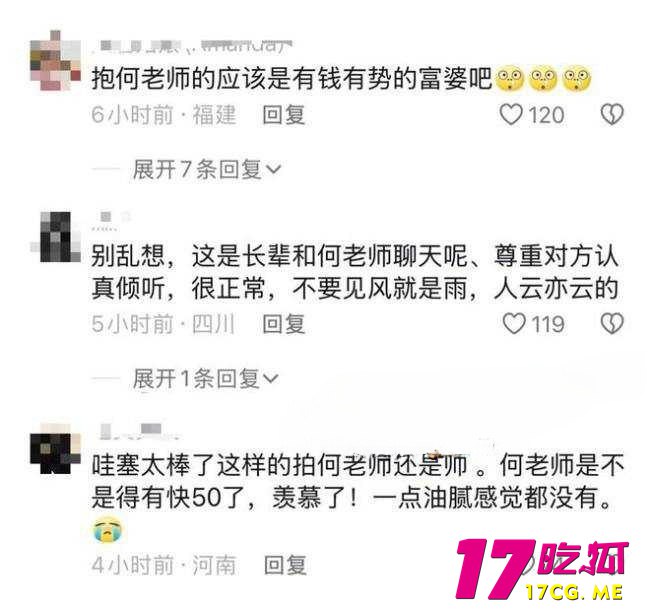Open the third commenter's blurred username
Screen dimensions: 650x609
coord(137,431)
